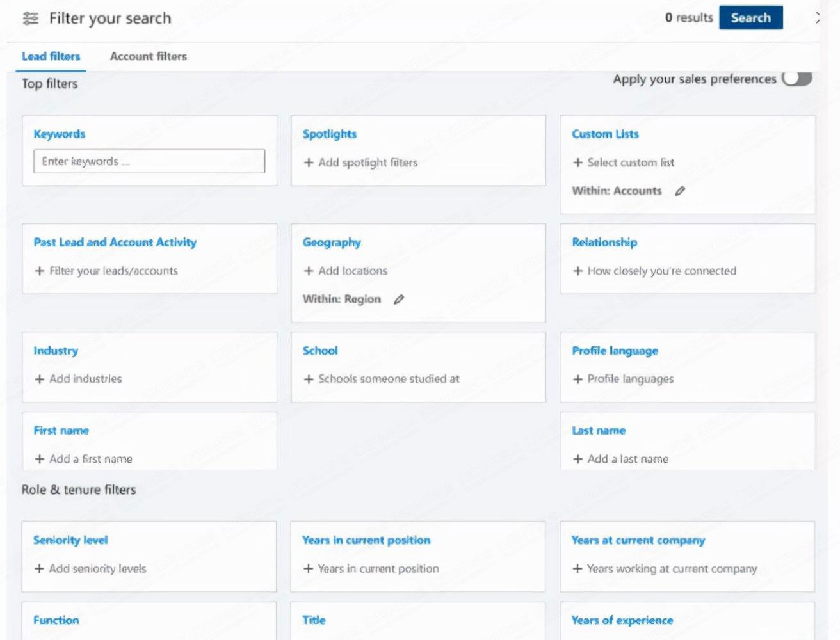Viewport: 840px width, 640px height.
Task: Expand Schools someone studied at filter
Action: pos(389,379)
